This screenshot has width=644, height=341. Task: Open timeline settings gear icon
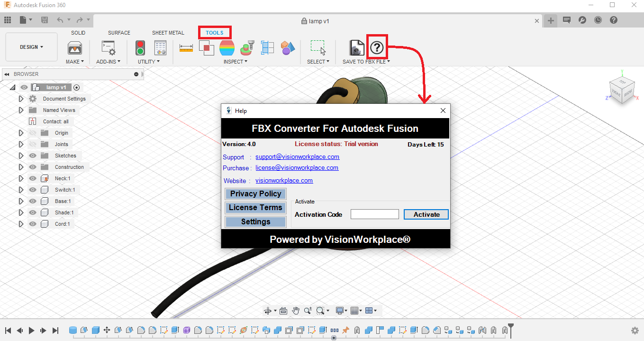coord(635,331)
